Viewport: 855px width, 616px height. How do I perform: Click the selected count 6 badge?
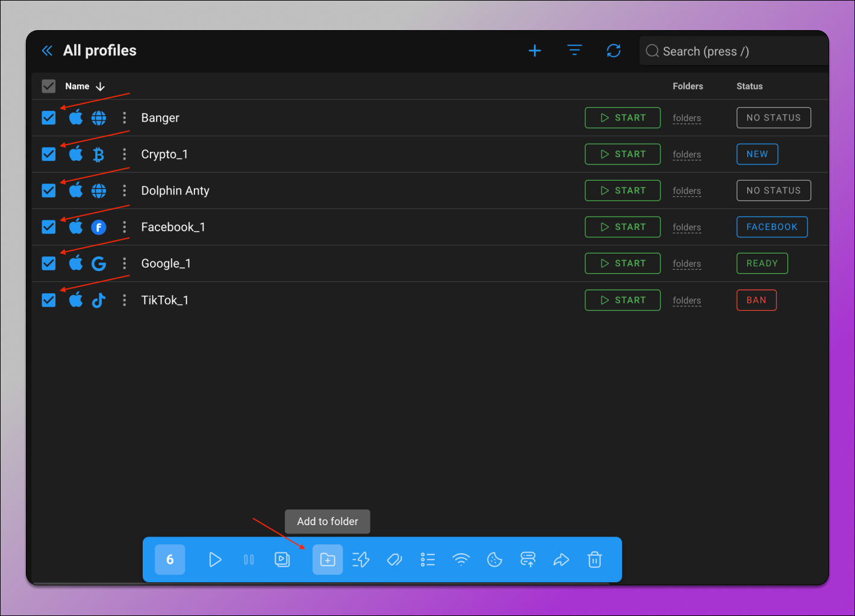[170, 559]
